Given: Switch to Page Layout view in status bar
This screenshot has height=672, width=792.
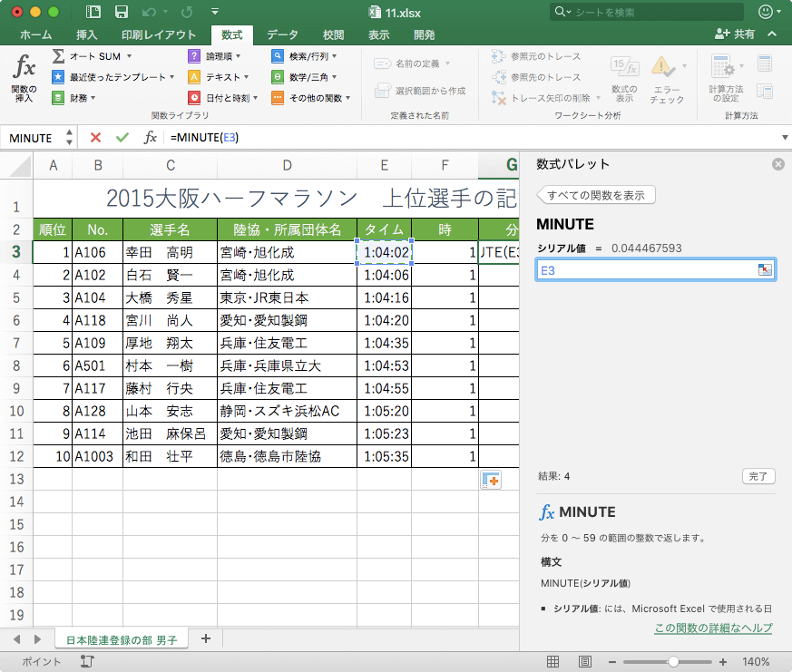Looking at the screenshot, I should pyautogui.click(x=586, y=662).
